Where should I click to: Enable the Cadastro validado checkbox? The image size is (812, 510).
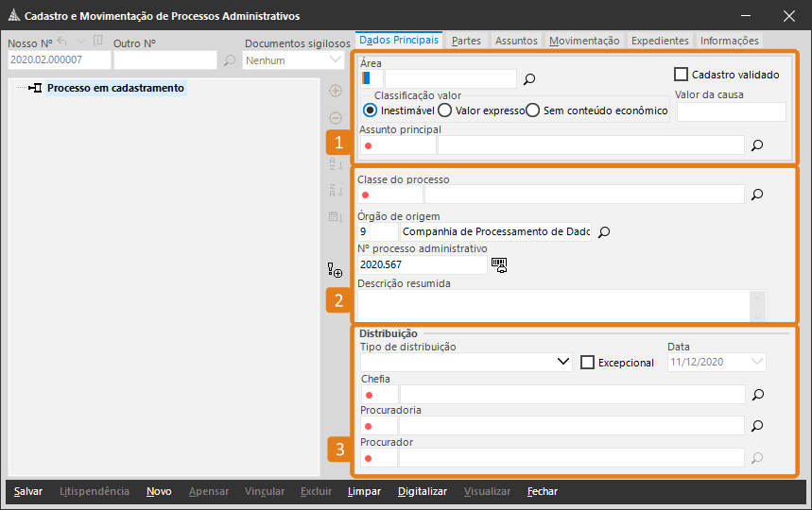pyautogui.click(x=681, y=74)
